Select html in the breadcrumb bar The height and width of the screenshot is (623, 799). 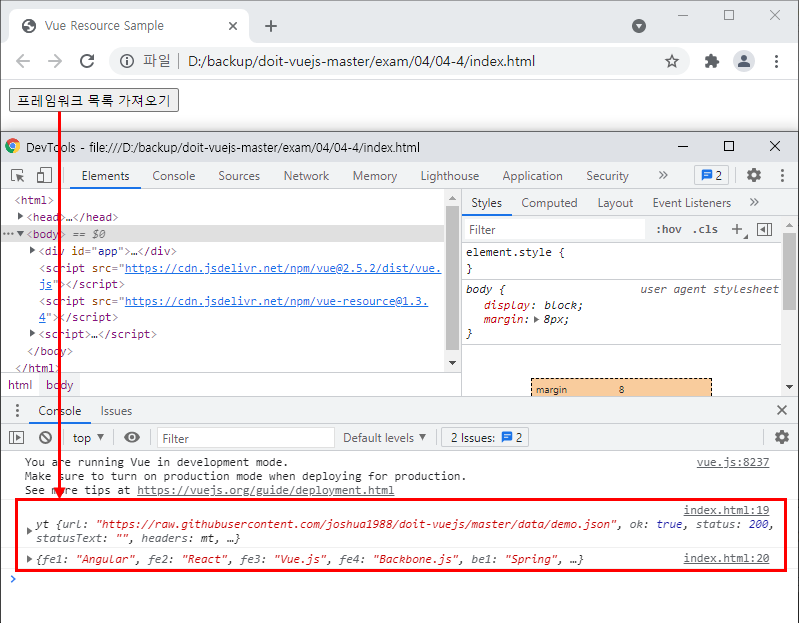click(20, 385)
